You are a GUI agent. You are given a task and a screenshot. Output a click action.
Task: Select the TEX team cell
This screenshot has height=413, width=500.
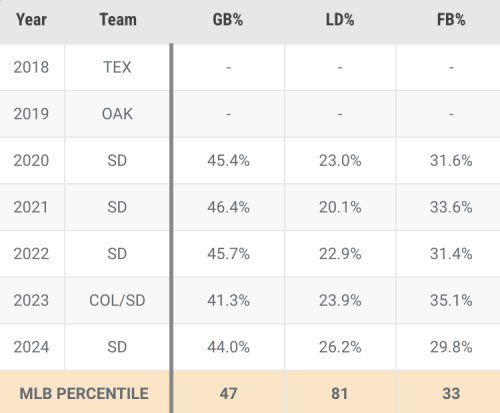coord(117,67)
